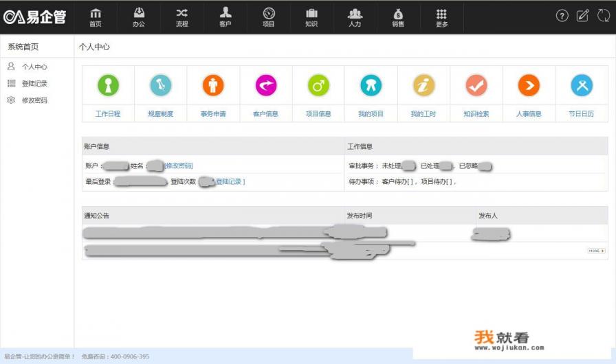Click the 知识检索 text label
The image size is (616, 364).
point(476,114)
